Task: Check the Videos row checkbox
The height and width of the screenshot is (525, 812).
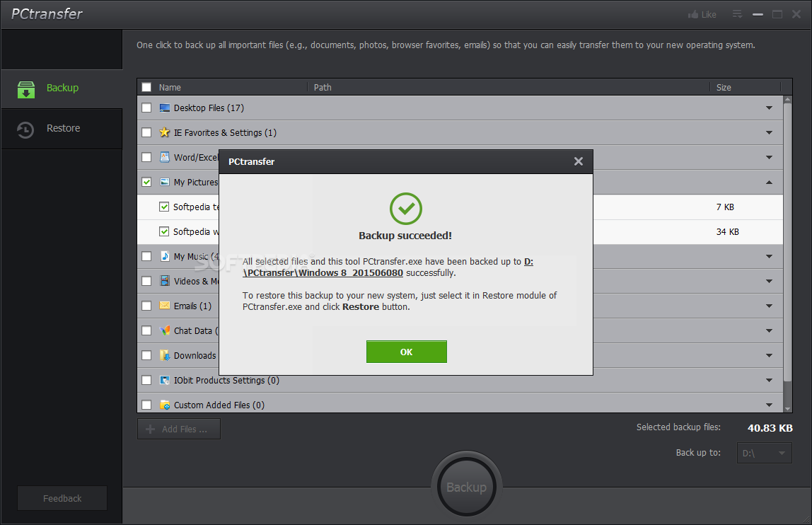Action: pos(146,281)
